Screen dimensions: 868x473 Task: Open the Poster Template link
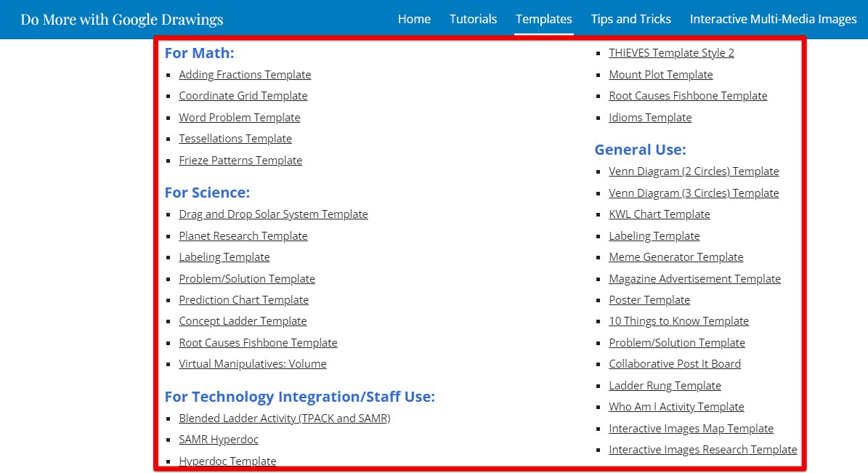pyautogui.click(x=649, y=299)
